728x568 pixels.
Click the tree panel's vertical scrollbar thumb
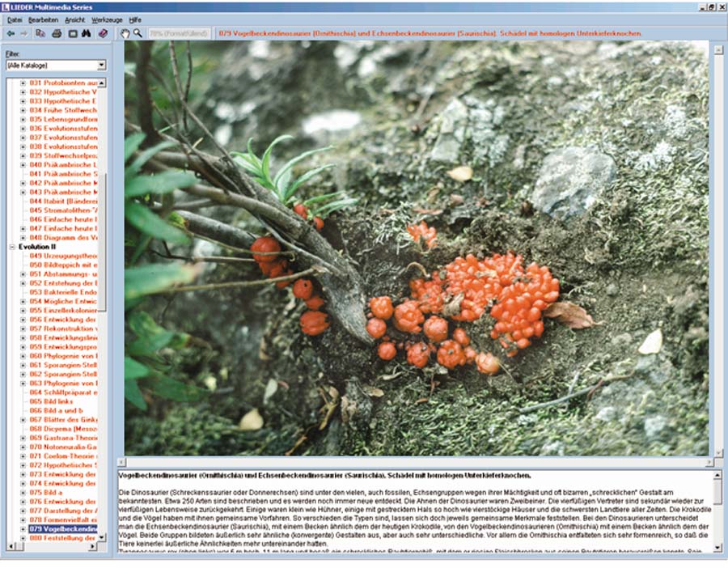(103, 243)
